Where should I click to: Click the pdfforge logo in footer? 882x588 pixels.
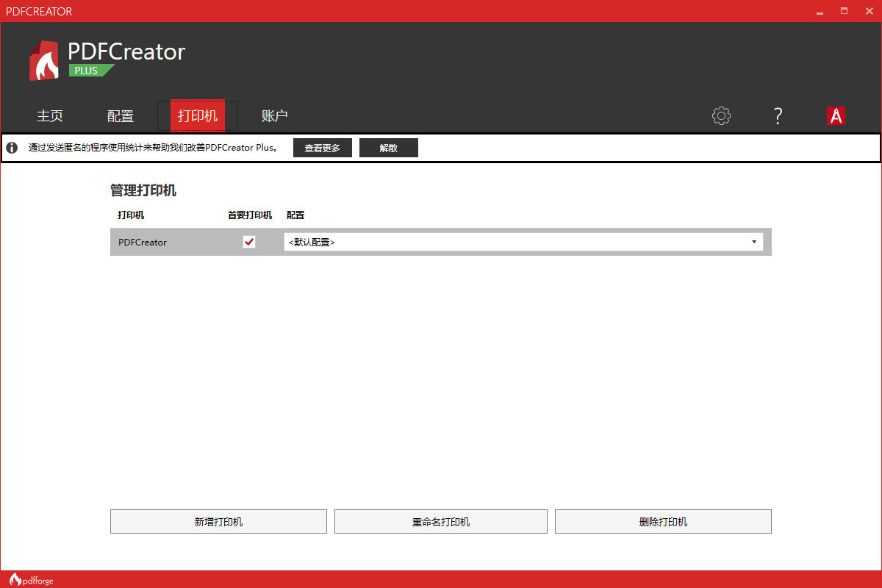(x=32, y=580)
